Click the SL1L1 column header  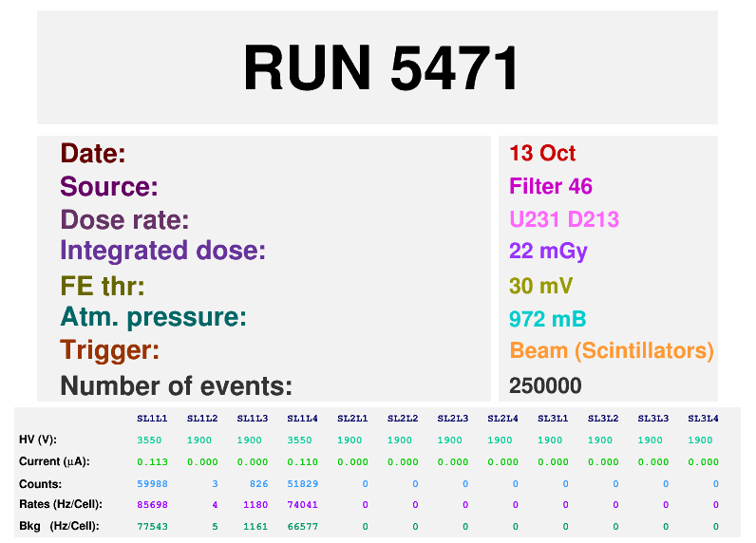(x=152, y=419)
